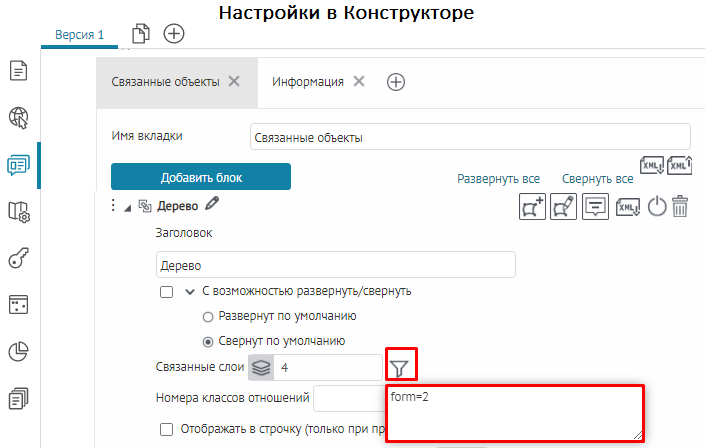Screen dimensions: 705x448
Task: Click the Имя вкладки input field
Action: tap(470, 136)
